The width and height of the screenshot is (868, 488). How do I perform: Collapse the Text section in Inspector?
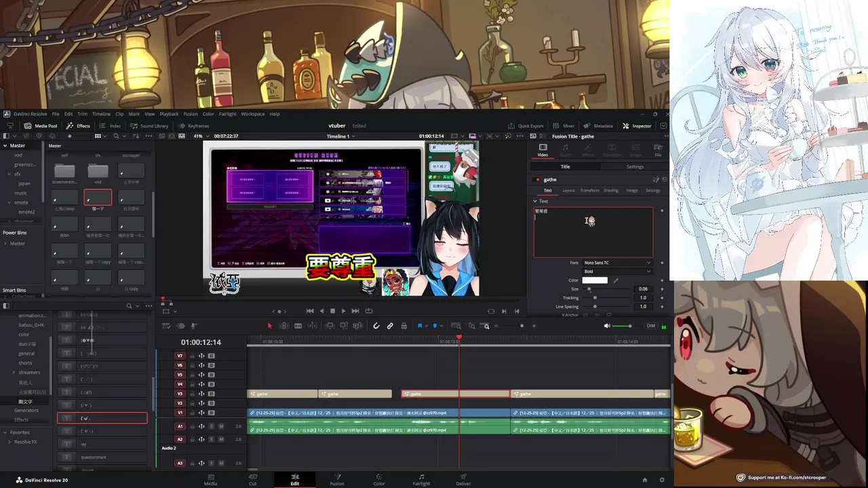pos(534,201)
